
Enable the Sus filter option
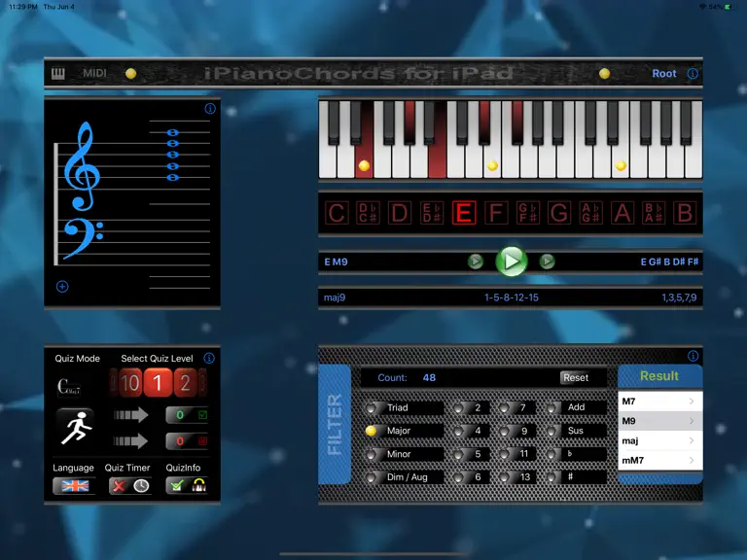pos(576,431)
